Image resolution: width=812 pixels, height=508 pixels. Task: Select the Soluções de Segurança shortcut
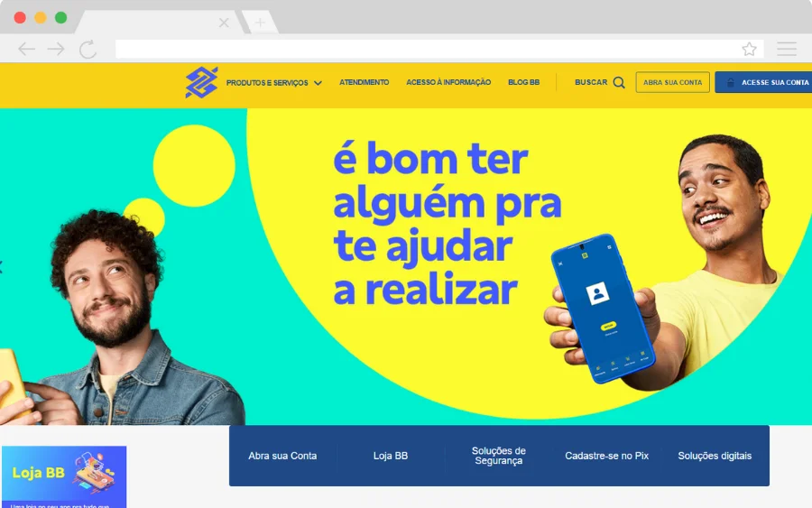click(499, 456)
